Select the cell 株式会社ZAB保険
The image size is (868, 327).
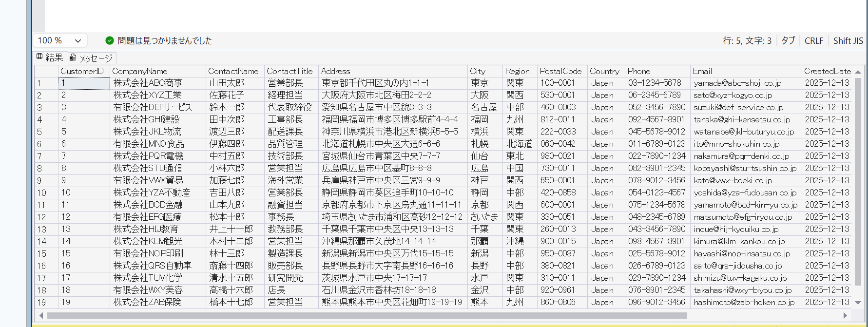[x=158, y=303]
